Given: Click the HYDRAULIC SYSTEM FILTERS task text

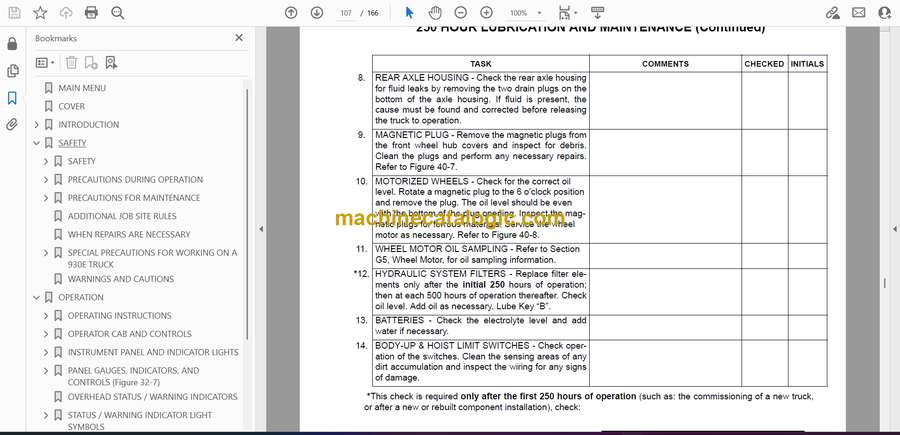Looking at the screenshot, I should tap(480, 290).
